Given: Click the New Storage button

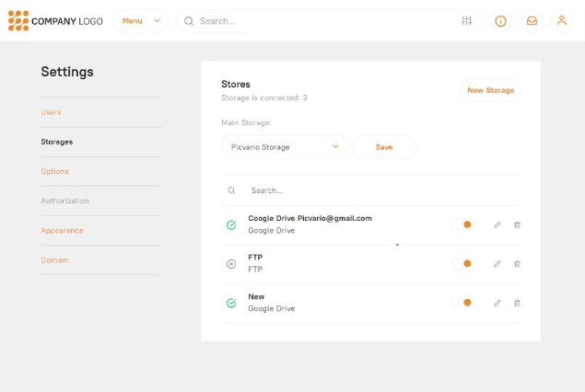Looking at the screenshot, I should (490, 90).
